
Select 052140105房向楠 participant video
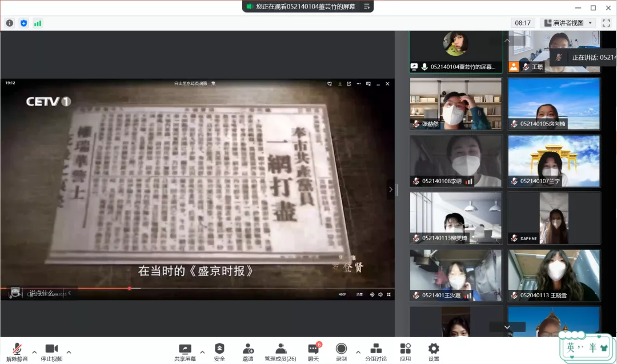(x=554, y=104)
